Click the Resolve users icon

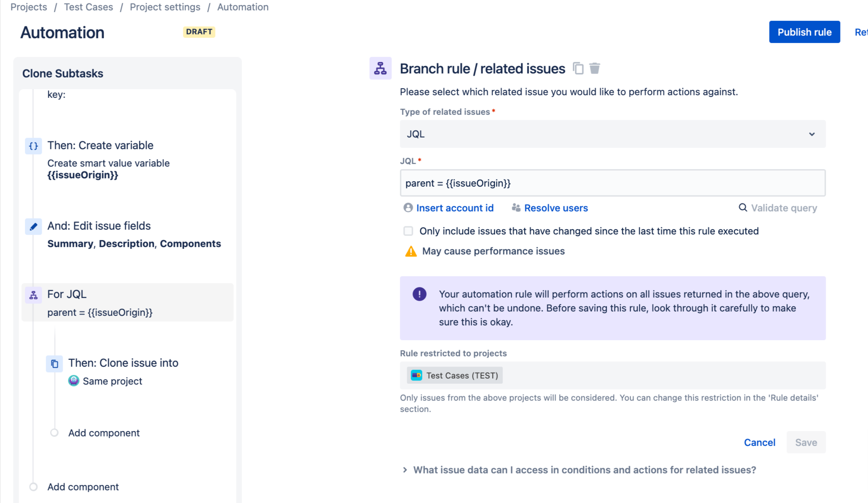(516, 208)
